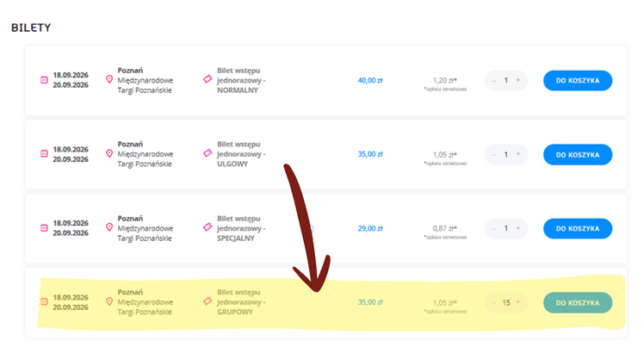Increase quantity for GRUPOWY ticket
This screenshot has width=644, height=359.
519,303
